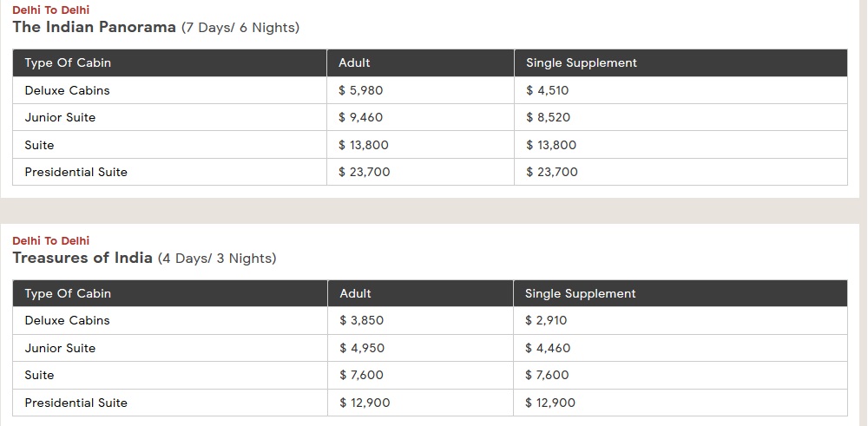868x426 pixels.
Task: Click the Adult column header in Indian Panorama table
Action: coord(354,62)
